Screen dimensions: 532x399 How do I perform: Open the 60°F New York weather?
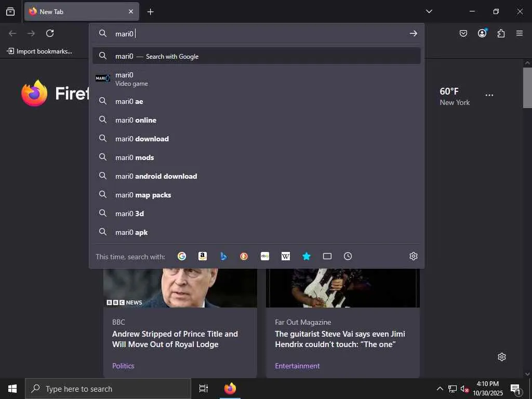point(455,96)
